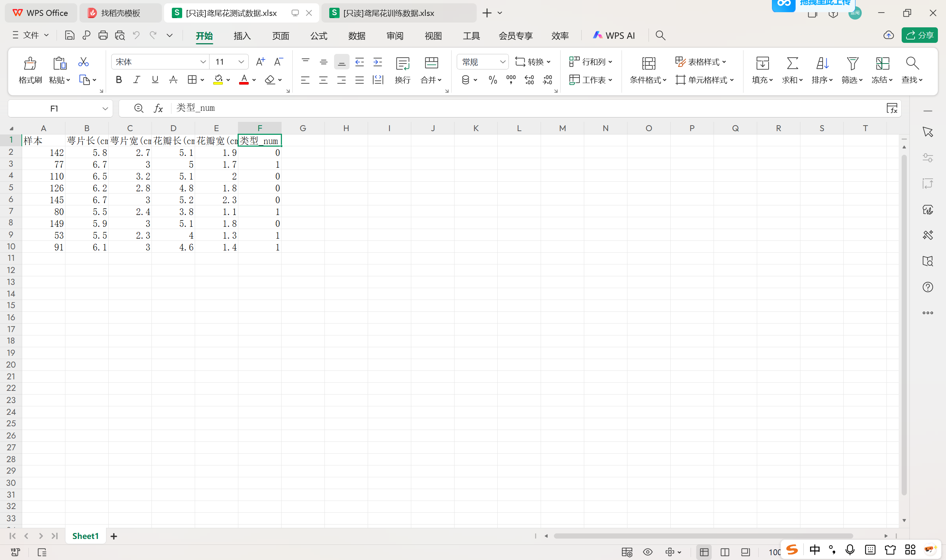Open the font size 11 dropdown
Viewport: 946px width, 560px height.
[x=241, y=62]
